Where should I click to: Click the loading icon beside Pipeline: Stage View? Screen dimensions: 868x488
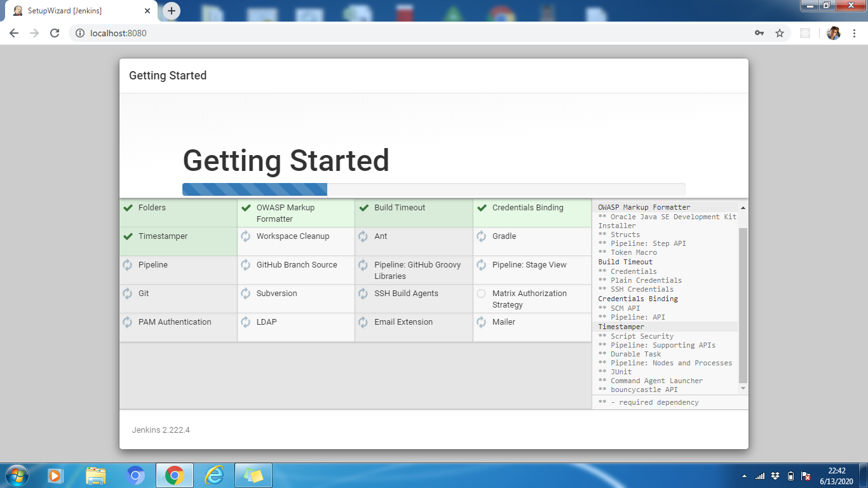click(x=482, y=265)
